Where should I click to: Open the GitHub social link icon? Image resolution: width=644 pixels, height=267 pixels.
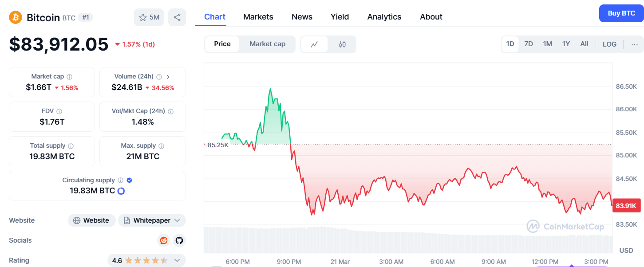pyautogui.click(x=179, y=240)
